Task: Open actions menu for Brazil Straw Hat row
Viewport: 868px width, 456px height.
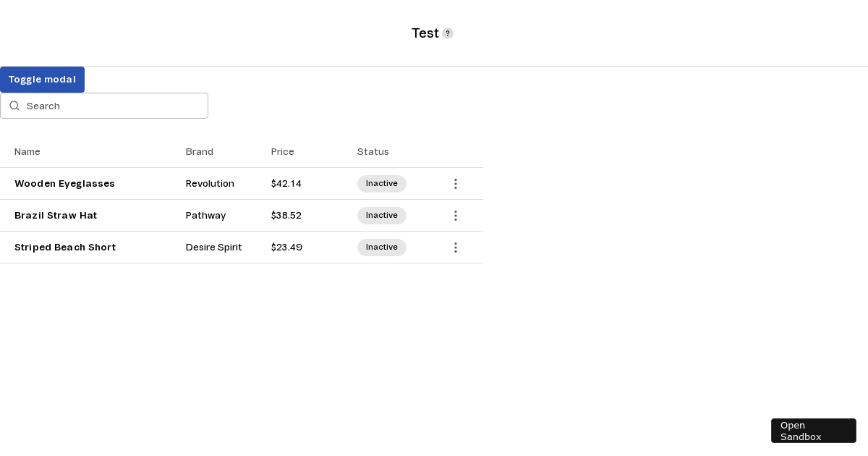Action: (455, 216)
